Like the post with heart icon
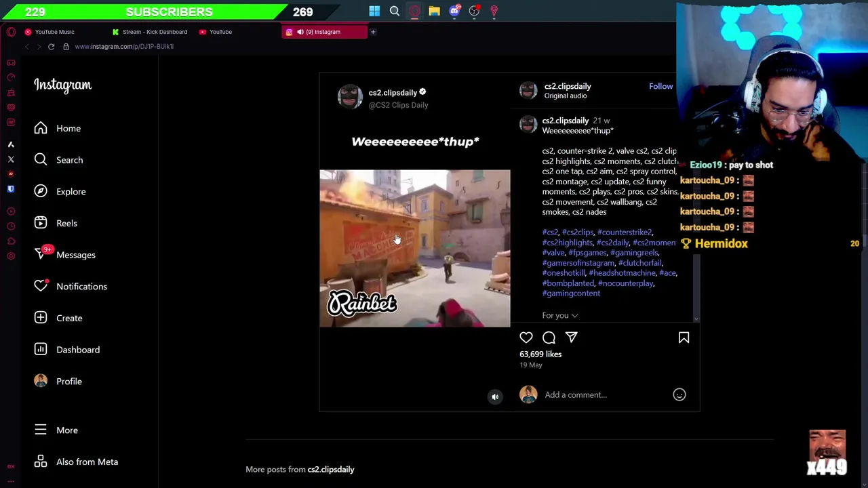Viewport: 868px width, 488px height. tap(526, 338)
